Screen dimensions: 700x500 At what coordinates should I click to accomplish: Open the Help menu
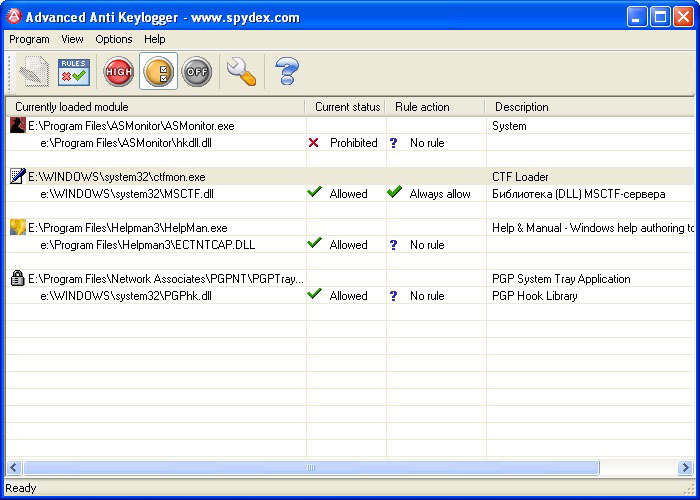[154, 39]
